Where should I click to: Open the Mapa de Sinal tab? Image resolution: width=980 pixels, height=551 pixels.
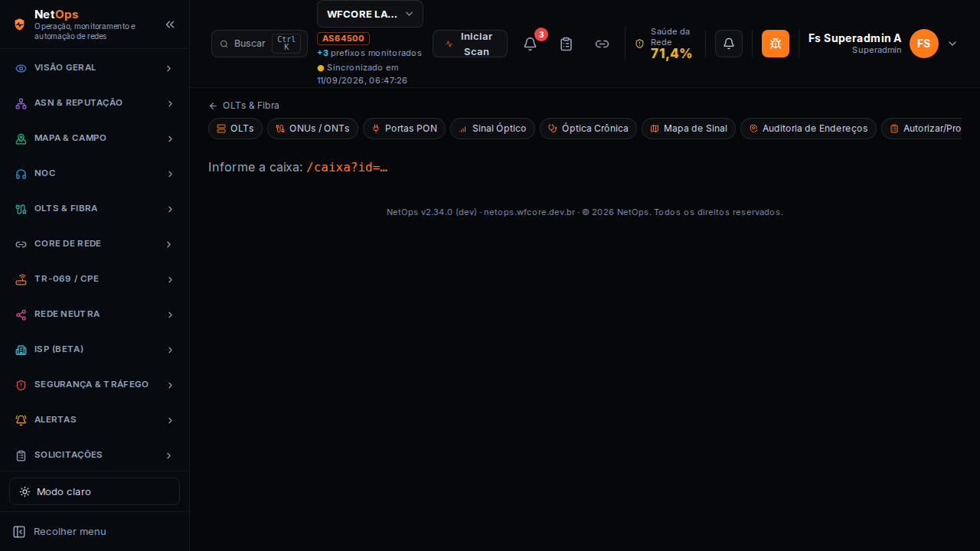pos(688,129)
